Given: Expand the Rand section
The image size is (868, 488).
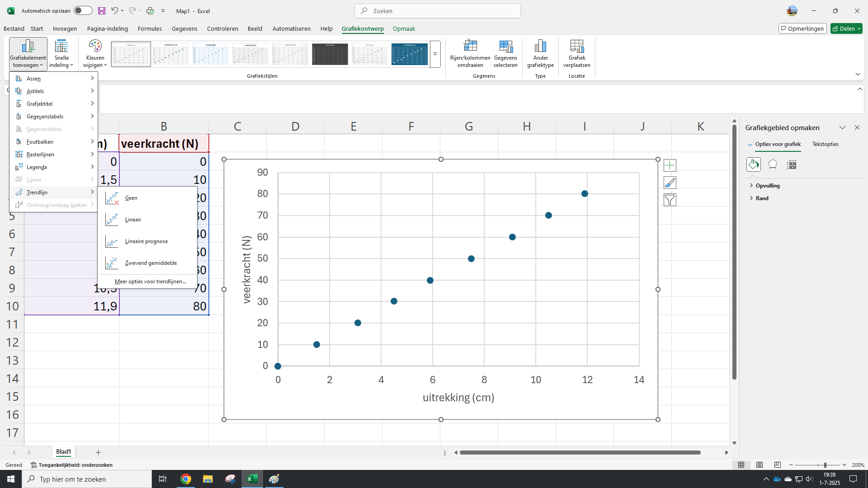Looking at the screenshot, I should click(762, 198).
